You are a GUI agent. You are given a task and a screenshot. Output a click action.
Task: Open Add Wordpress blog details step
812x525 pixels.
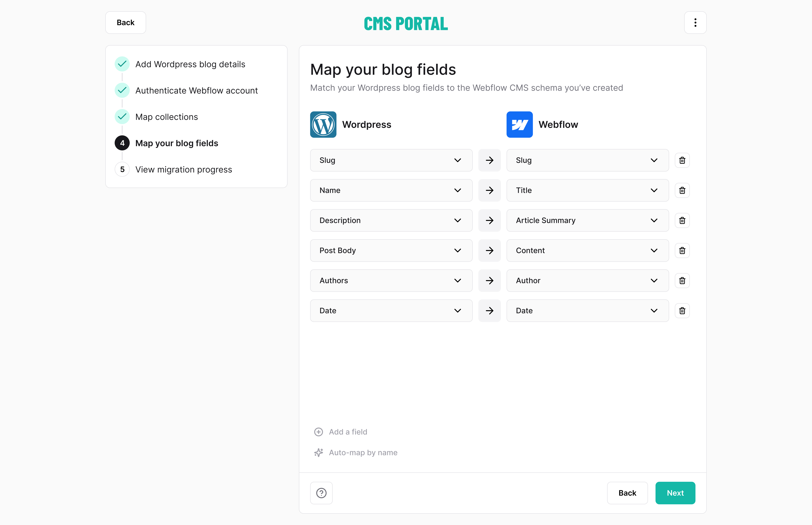pyautogui.click(x=190, y=64)
